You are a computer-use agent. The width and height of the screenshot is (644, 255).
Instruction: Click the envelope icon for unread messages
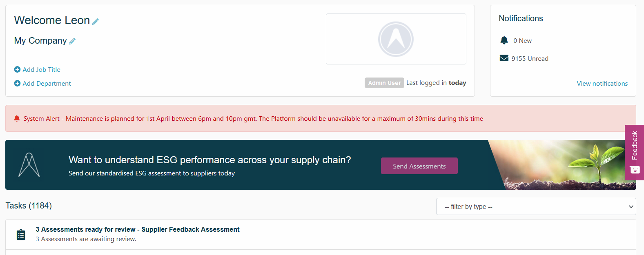[x=504, y=58]
